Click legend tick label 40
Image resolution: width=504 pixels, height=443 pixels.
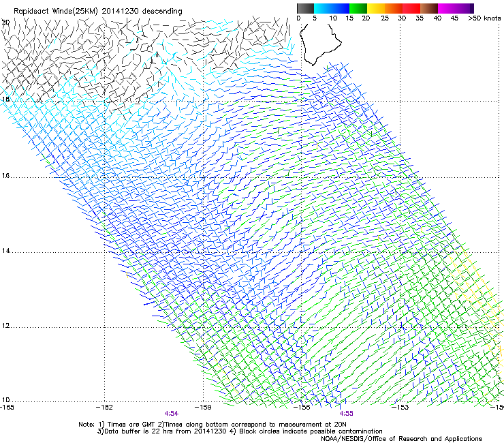click(x=437, y=18)
